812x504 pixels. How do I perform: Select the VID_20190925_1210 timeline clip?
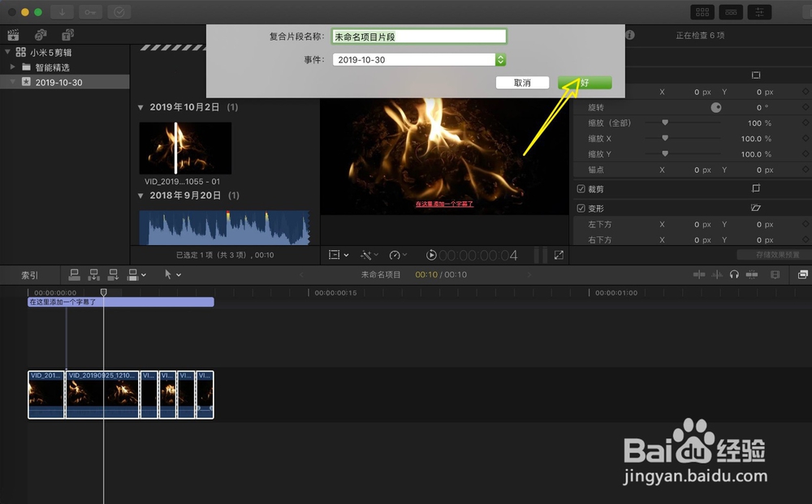click(102, 394)
